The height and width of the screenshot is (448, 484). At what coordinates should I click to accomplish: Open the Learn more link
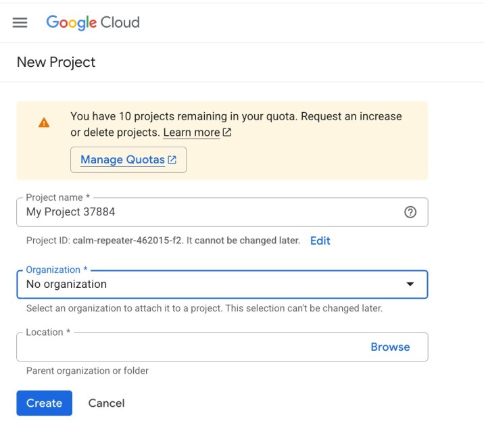coord(191,132)
